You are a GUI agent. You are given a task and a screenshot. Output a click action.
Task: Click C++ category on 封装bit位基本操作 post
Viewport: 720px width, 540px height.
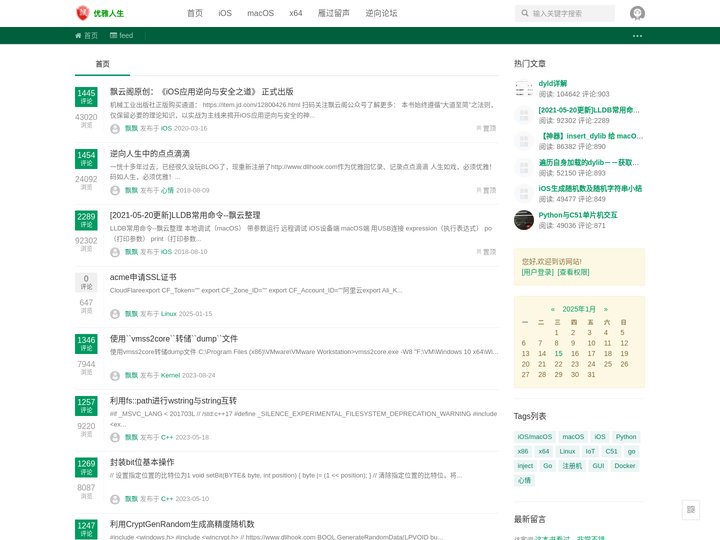click(x=167, y=499)
